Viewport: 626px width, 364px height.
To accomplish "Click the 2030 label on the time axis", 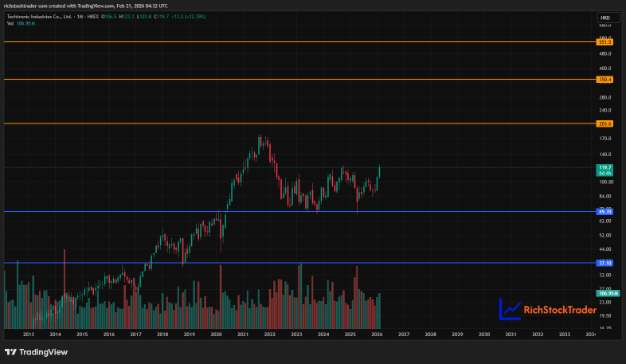I will click(x=484, y=335).
